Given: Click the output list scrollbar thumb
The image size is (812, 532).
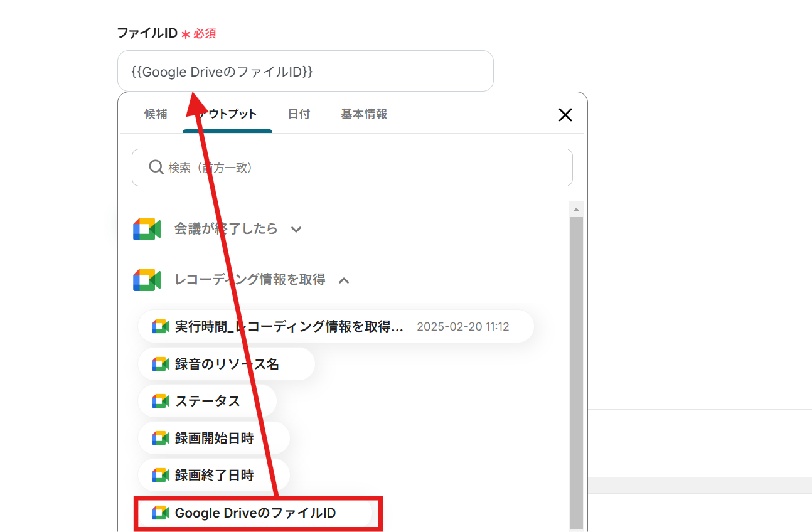Looking at the screenshot, I should click(576, 373).
